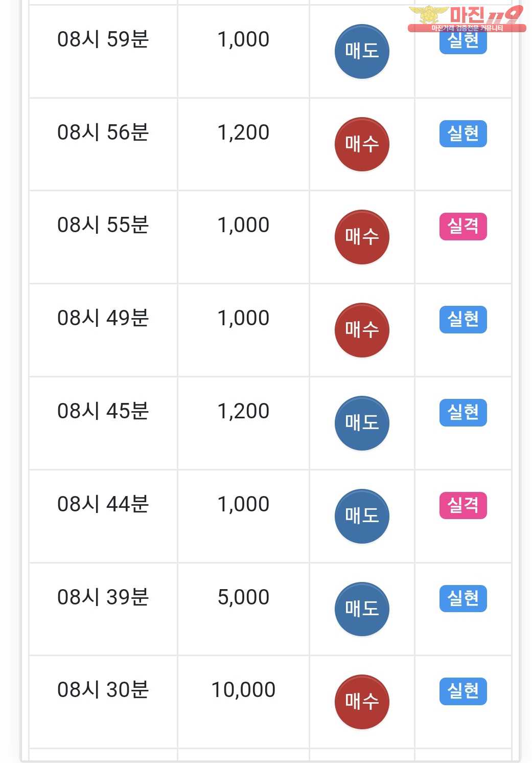Click the 실현 badge for 08시 30분

point(463,691)
